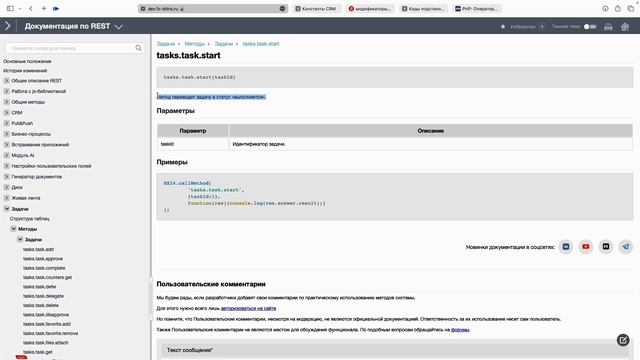
Task: Show tab overview icon in browser toolbar
Action: click(x=631, y=9)
